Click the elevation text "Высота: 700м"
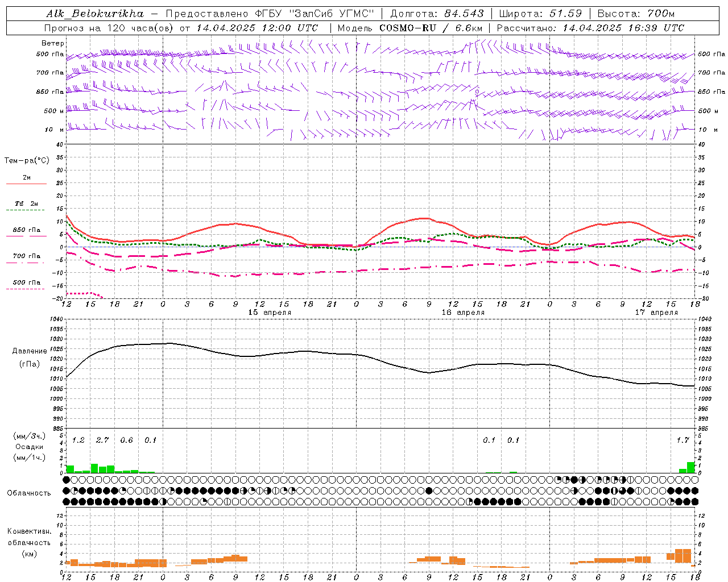 [x=636, y=14]
